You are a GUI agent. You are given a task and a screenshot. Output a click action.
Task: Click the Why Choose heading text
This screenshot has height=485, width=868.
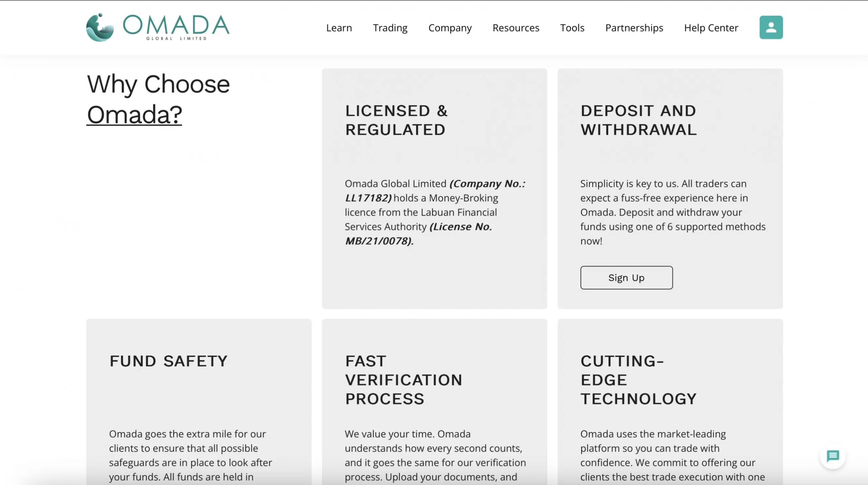pos(158,84)
